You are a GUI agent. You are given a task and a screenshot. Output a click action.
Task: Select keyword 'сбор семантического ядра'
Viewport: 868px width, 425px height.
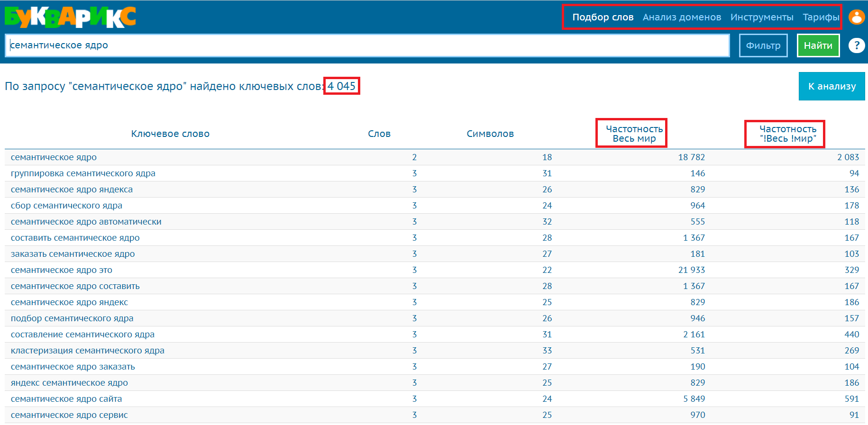click(66, 206)
